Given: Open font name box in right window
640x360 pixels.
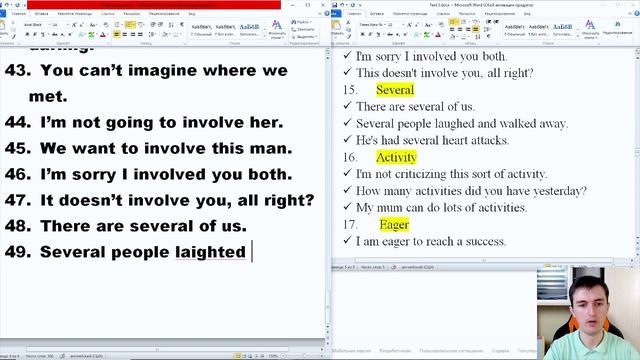Looking at the screenshot, I should click(373, 25).
